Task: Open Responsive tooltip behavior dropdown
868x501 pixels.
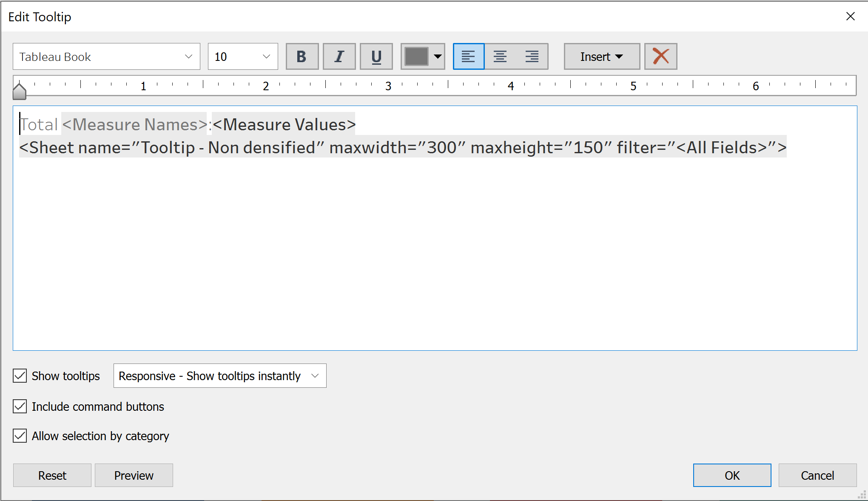Action: pyautogui.click(x=219, y=376)
